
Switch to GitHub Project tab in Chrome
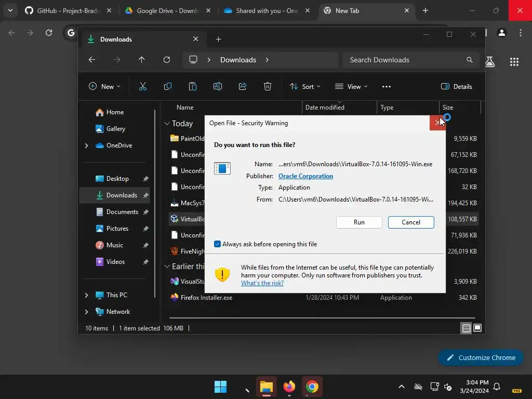[68, 11]
